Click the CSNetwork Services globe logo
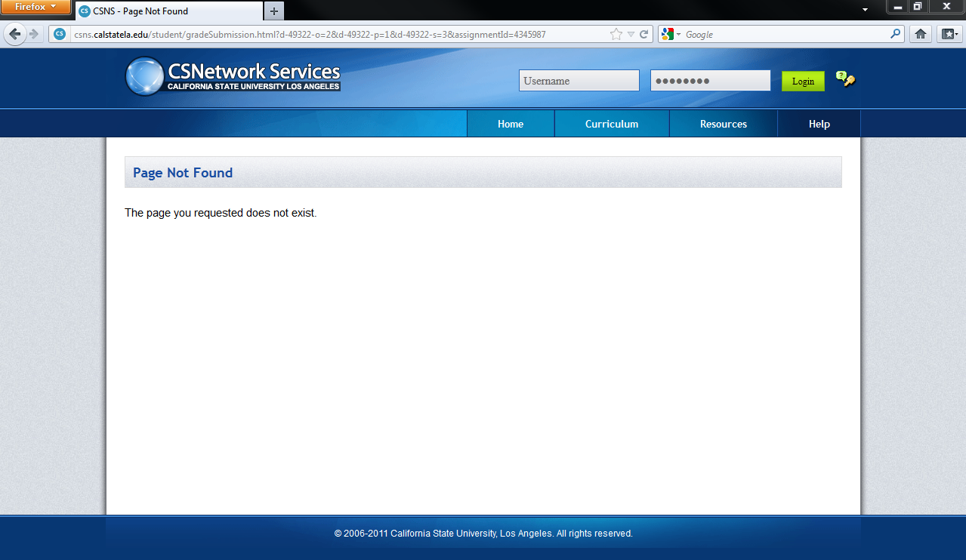Image resolution: width=966 pixels, height=560 pixels. click(144, 76)
